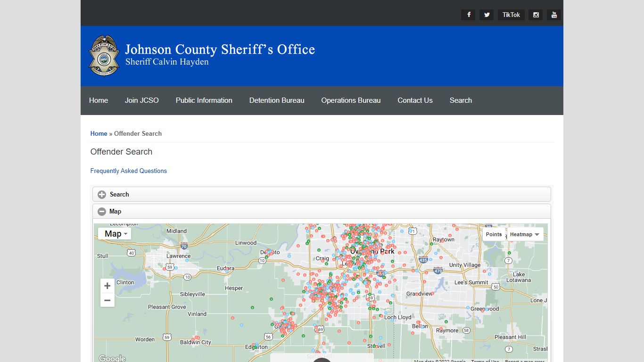Zoom in on the map
This screenshot has height=362, width=644.
point(107,286)
